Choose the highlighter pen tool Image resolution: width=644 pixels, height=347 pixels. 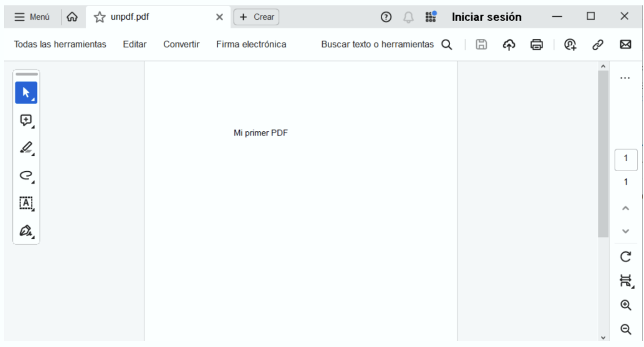(x=26, y=148)
